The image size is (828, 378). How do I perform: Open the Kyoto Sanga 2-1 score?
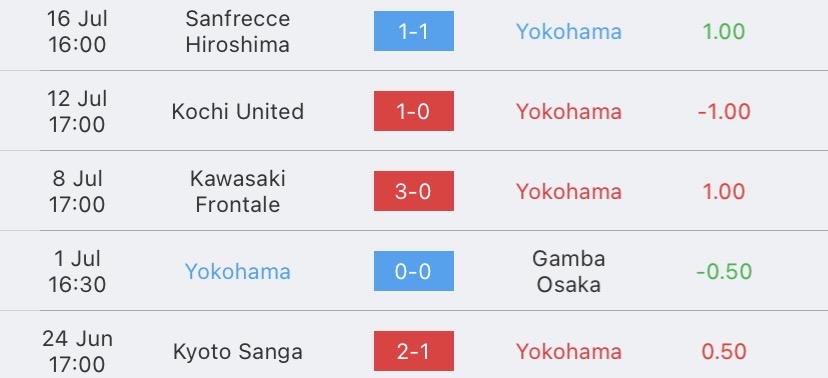click(x=413, y=351)
